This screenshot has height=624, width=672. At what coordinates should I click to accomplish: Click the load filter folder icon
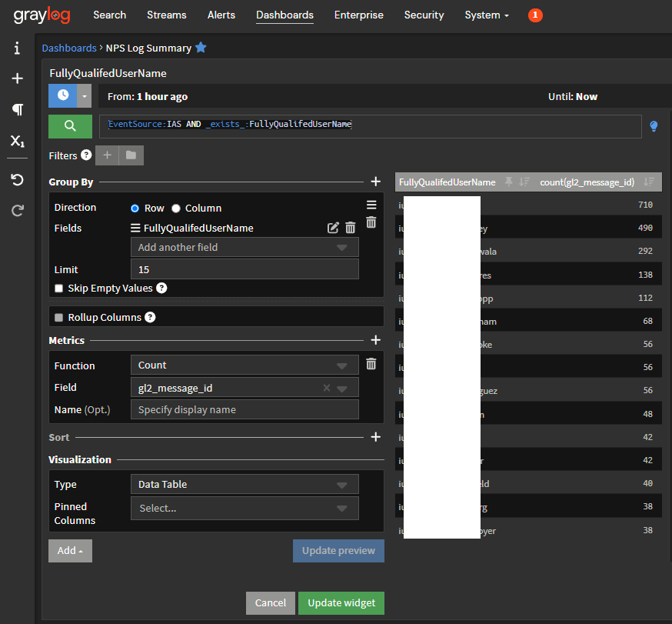point(131,155)
